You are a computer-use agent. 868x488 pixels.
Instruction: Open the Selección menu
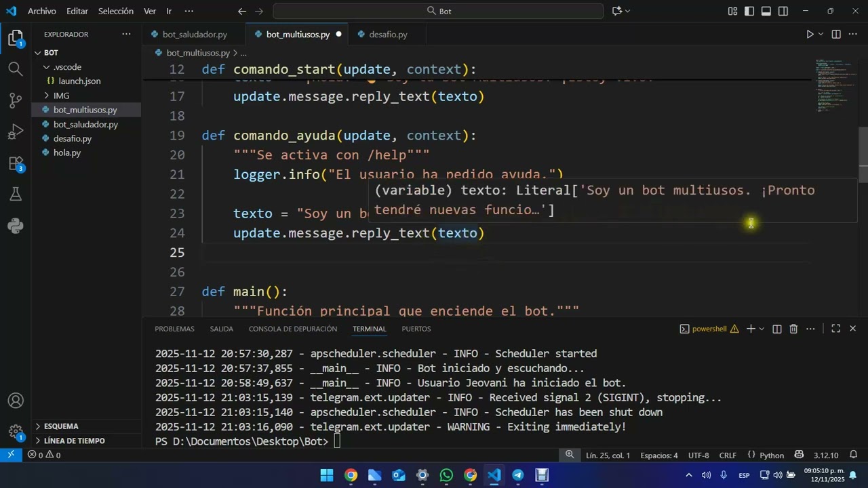(116, 11)
